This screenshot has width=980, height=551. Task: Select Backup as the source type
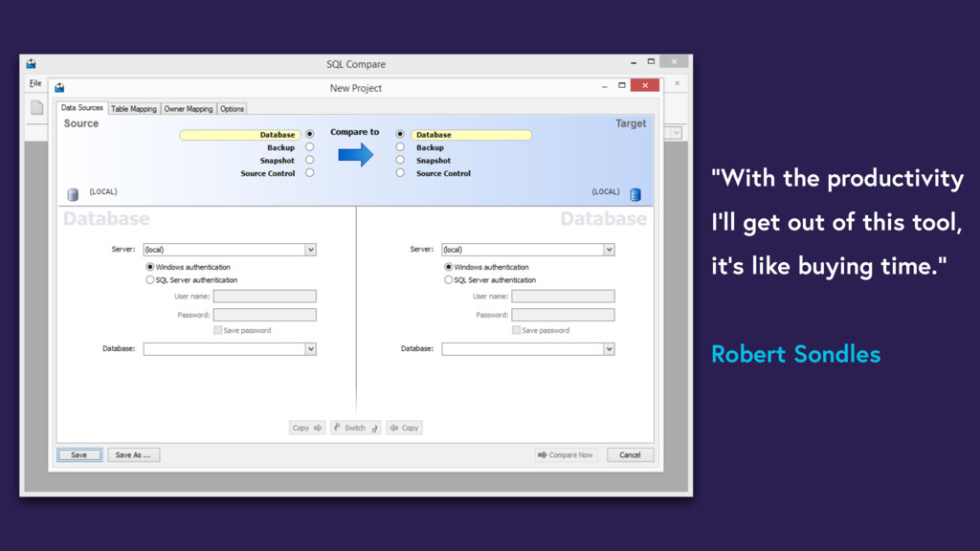pos(309,147)
